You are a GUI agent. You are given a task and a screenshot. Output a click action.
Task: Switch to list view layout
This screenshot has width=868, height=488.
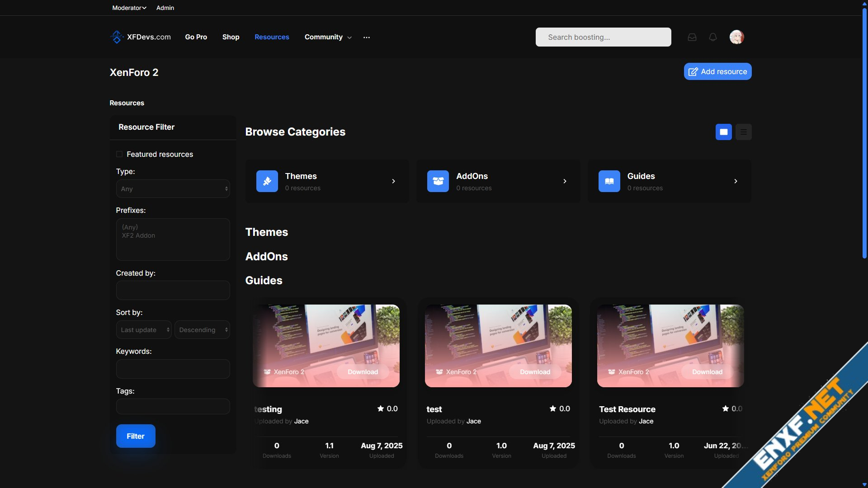tap(743, 132)
